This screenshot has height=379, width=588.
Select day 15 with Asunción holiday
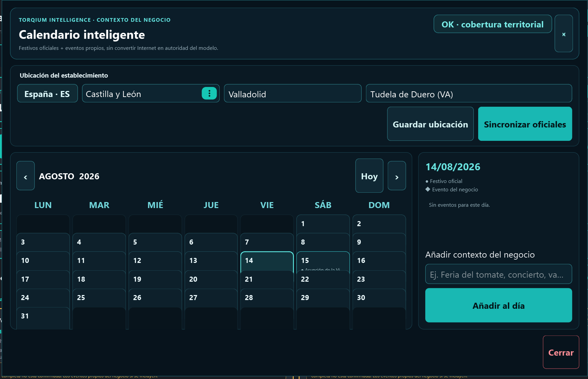[323, 261]
